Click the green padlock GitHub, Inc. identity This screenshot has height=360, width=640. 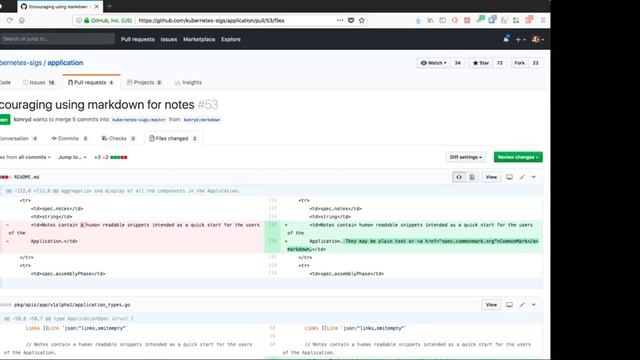(x=108, y=20)
